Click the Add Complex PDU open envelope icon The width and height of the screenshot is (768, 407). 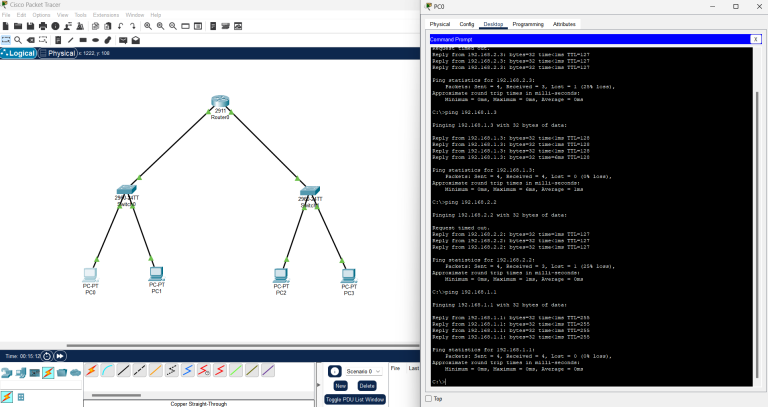136,40
